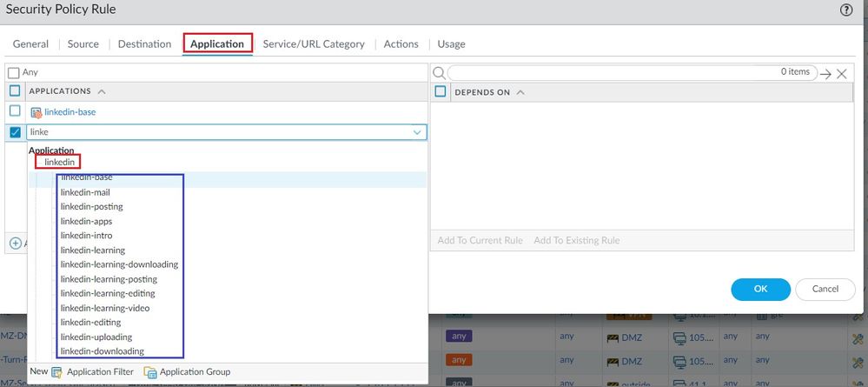868x387 pixels.
Task: Click the linkedin-base application icon
Action: (x=36, y=112)
